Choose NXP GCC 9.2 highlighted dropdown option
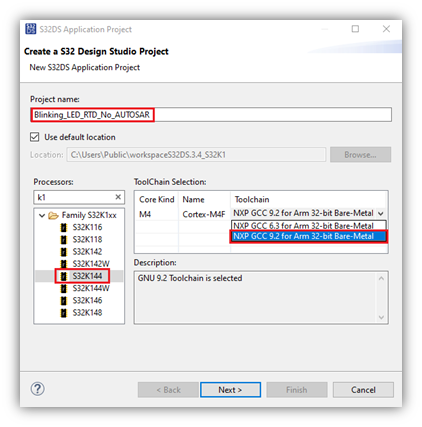This screenshot has width=422, height=427. [309, 236]
